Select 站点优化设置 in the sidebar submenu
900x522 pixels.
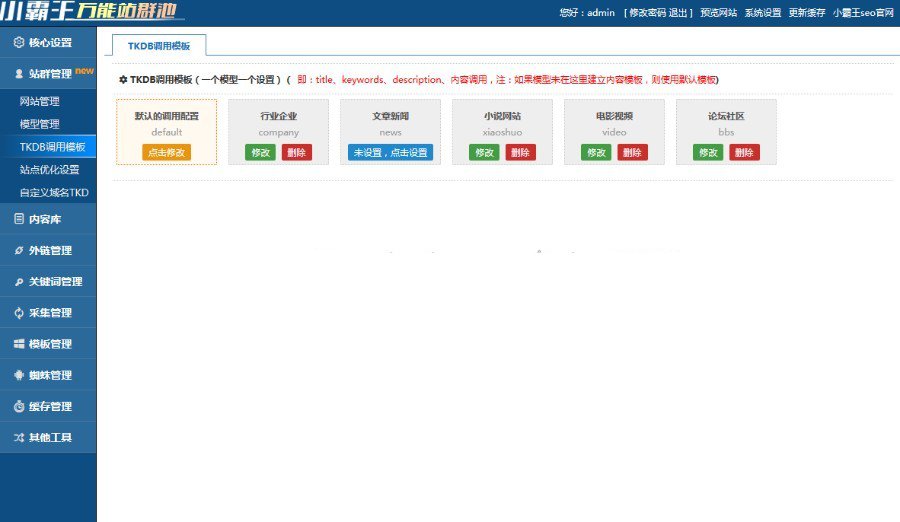(x=49, y=169)
